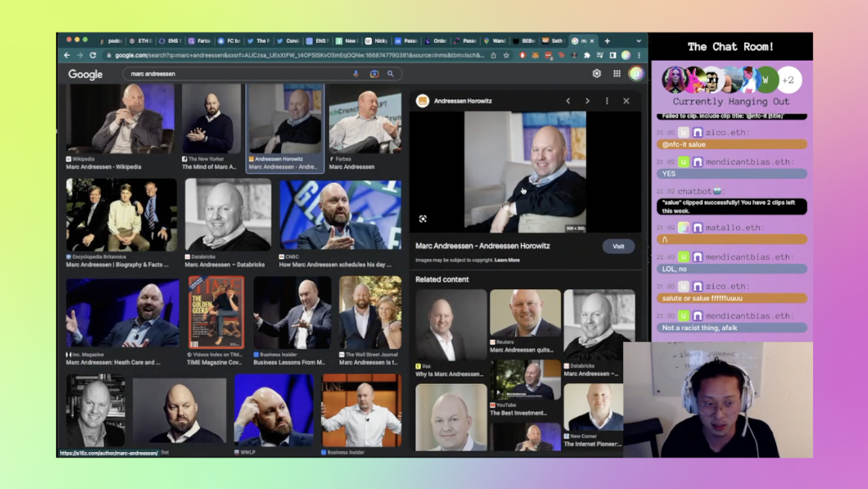The width and height of the screenshot is (868, 489).
Task: Click the green W avatar in chat room
Action: click(765, 80)
